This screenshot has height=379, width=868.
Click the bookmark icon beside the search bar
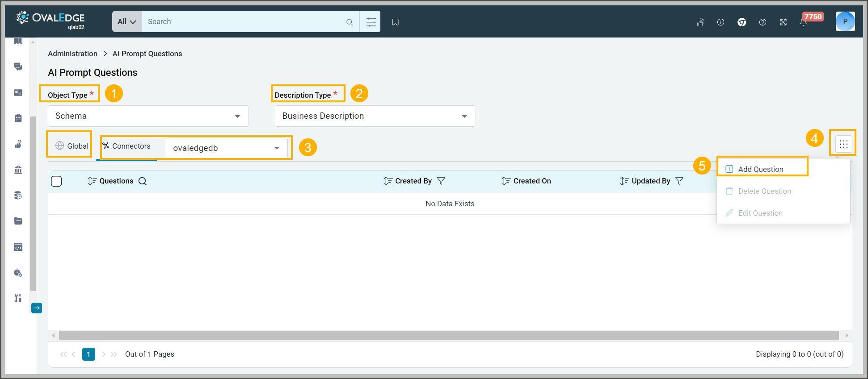click(395, 22)
